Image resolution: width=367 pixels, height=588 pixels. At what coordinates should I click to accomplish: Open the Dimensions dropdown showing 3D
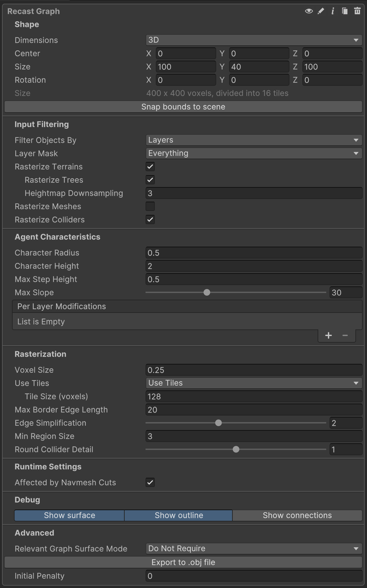(x=254, y=40)
